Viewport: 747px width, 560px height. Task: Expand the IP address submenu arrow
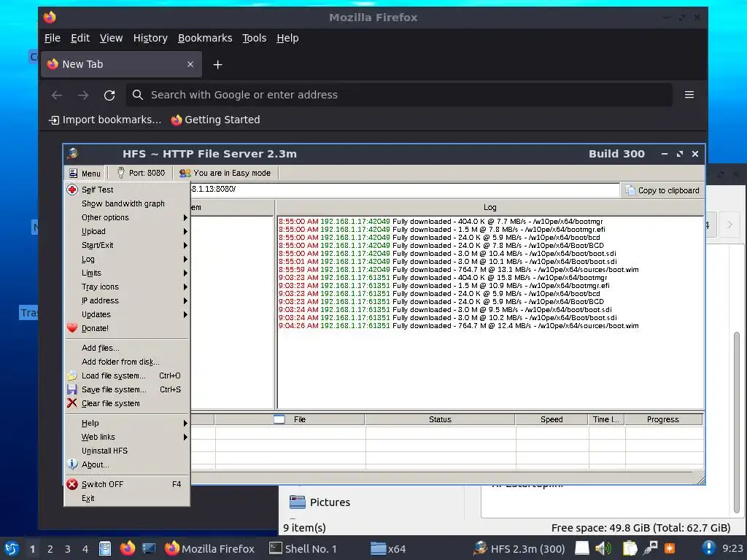point(185,300)
